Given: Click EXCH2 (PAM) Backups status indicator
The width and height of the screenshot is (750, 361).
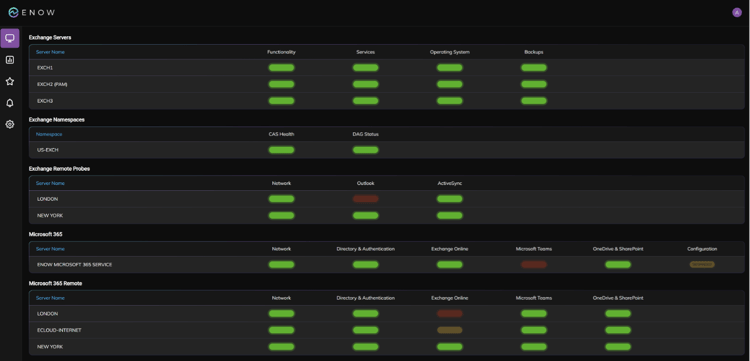Looking at the screenshot, I should pyautogui.click(x=534, y=84).
